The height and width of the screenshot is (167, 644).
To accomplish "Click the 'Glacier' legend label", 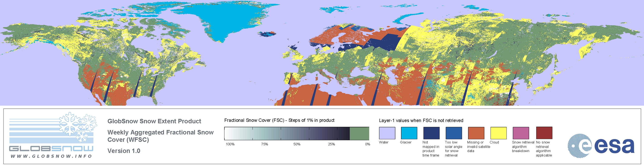I will pyautogui.click(x=406, y=142).
